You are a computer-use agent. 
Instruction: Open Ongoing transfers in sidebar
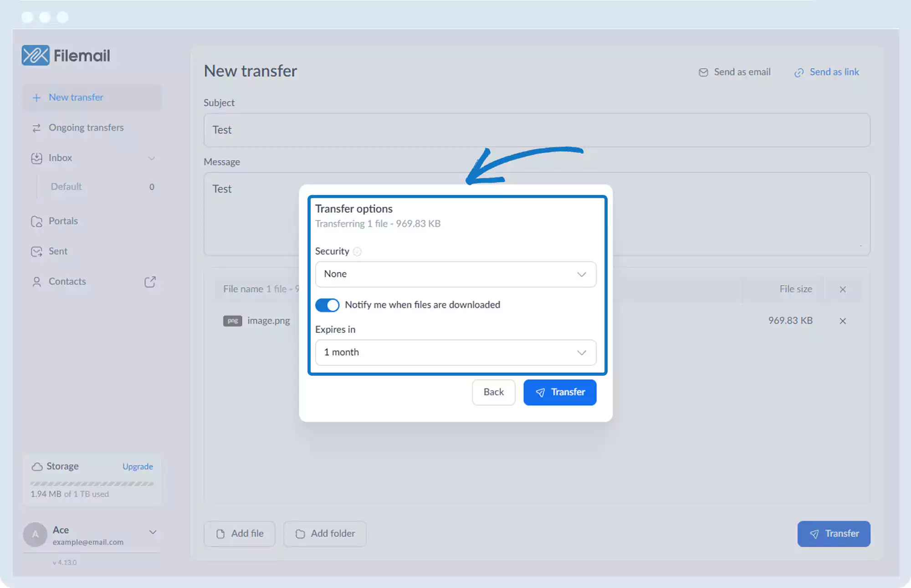86,128
